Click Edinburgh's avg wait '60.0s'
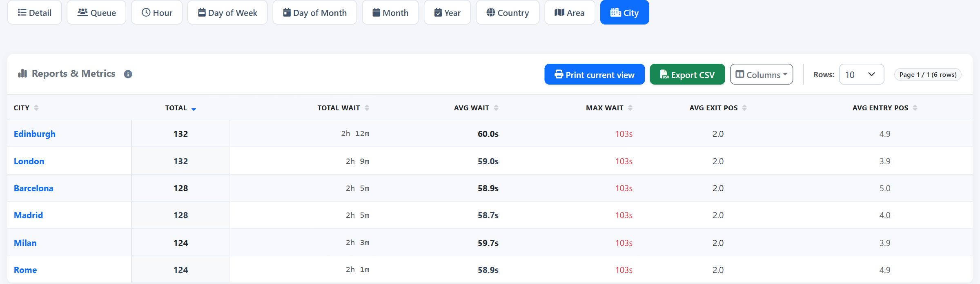The image size is (980, 284). (488, 134)
